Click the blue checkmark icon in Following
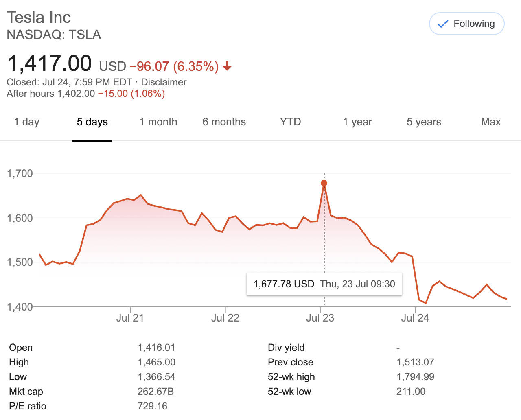This screenshot has width=521, height=420. pyautogui.click(x=443, y=24)
